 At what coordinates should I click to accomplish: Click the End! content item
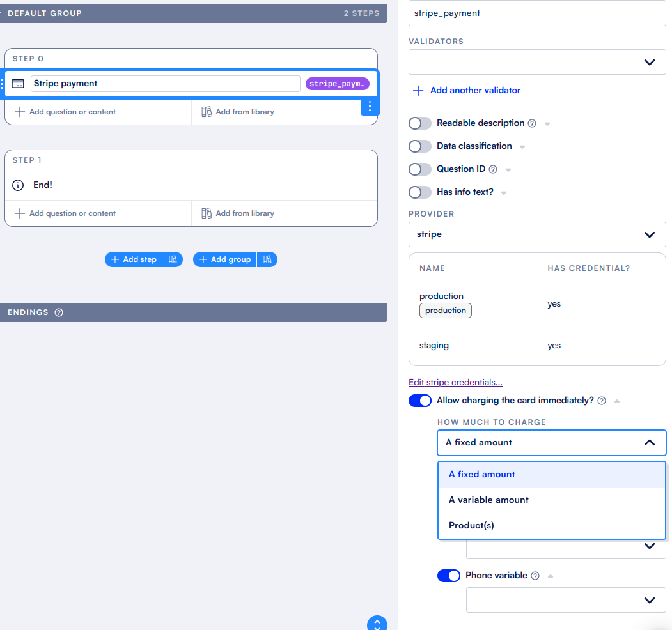(191, 185)
